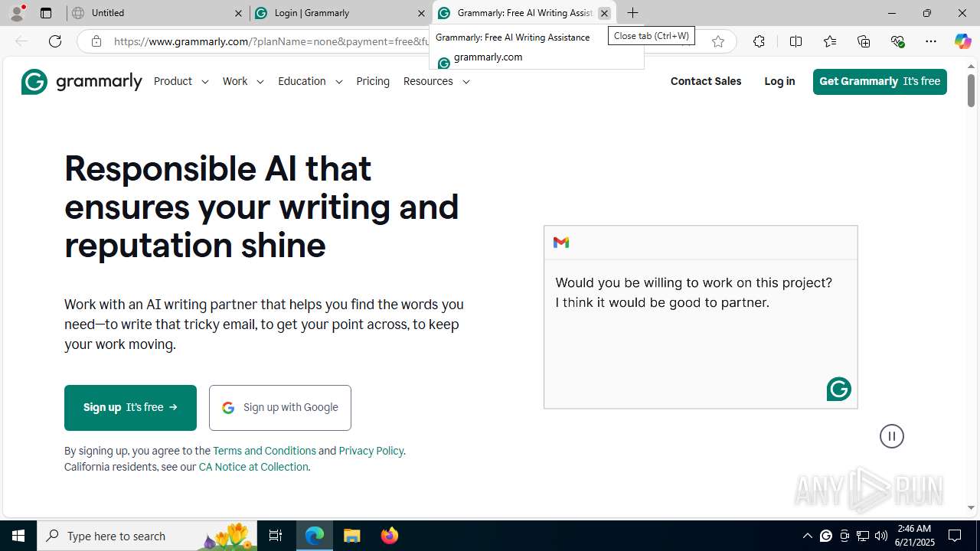Toggle split screen view
The height and width of the screenshot is (551, 980).
795,41
